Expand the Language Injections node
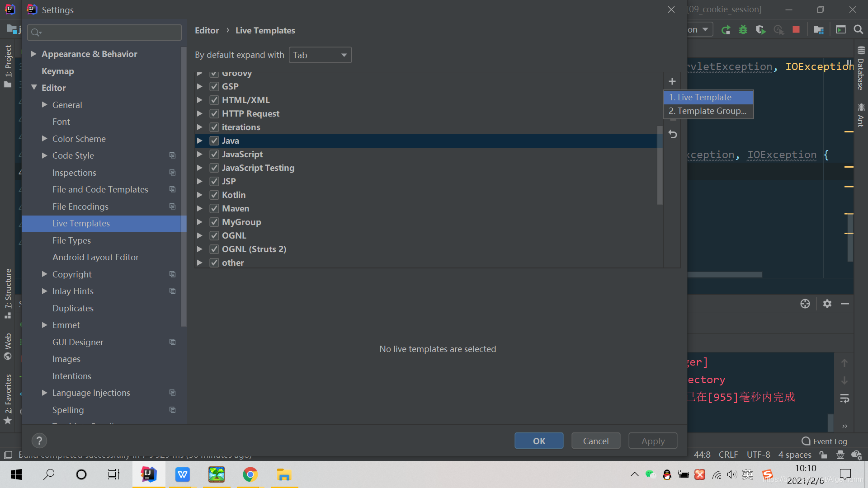The width and height of the screenshot is (868, 488). click(44, 393)
